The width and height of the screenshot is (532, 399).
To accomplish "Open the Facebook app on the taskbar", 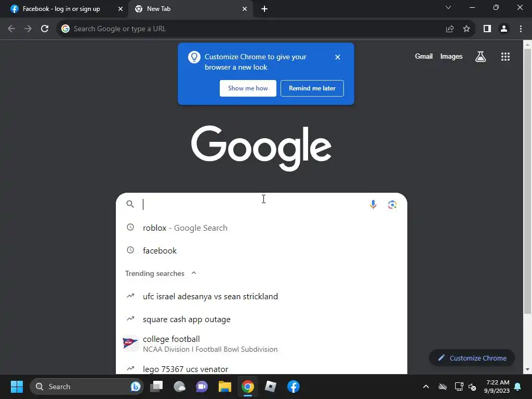I will point(294,387).
